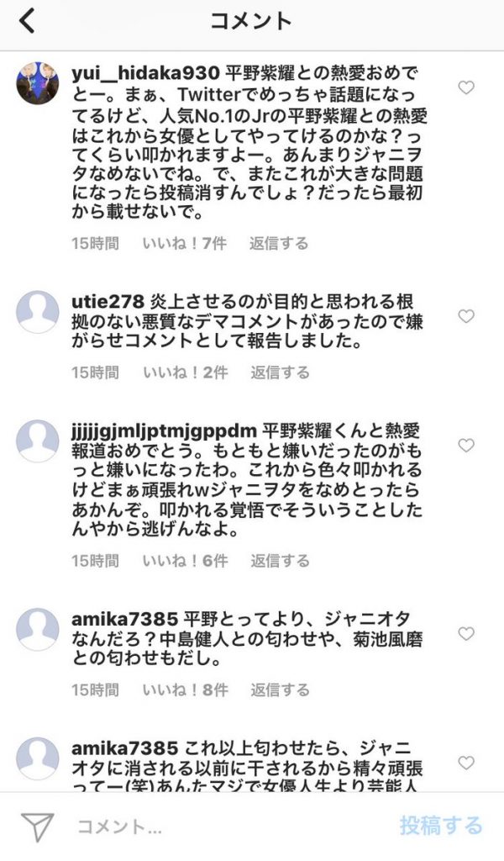The width and height of the screenshot is (504, 861).
Task: Like utie278's comment with the heart
Action: point(466,316)
